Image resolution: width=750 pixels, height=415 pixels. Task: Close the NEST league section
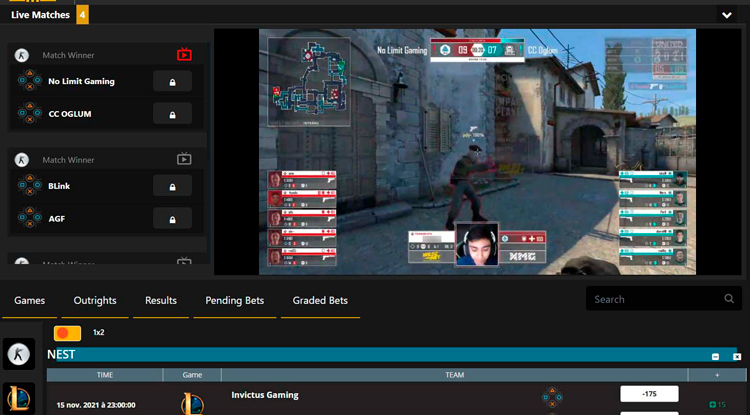coord(737,357)
